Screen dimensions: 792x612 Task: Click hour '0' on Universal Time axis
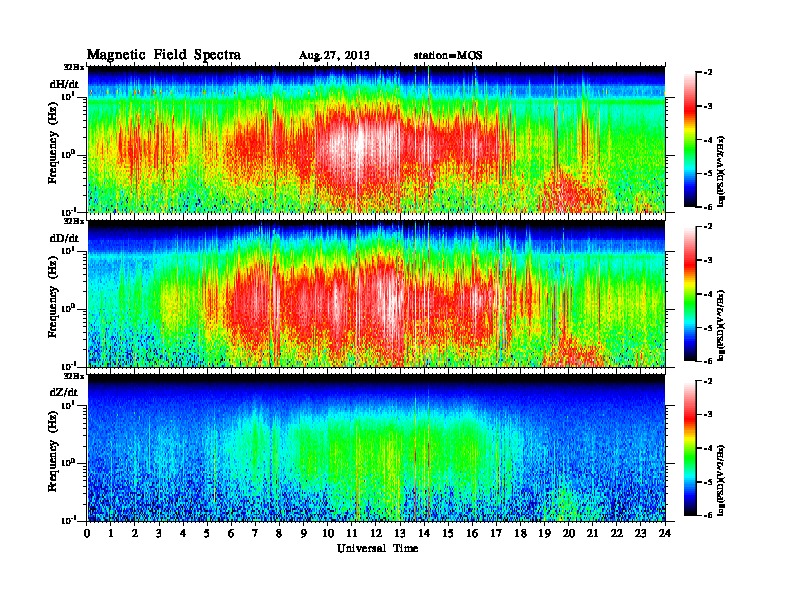[x=87, y=533]
